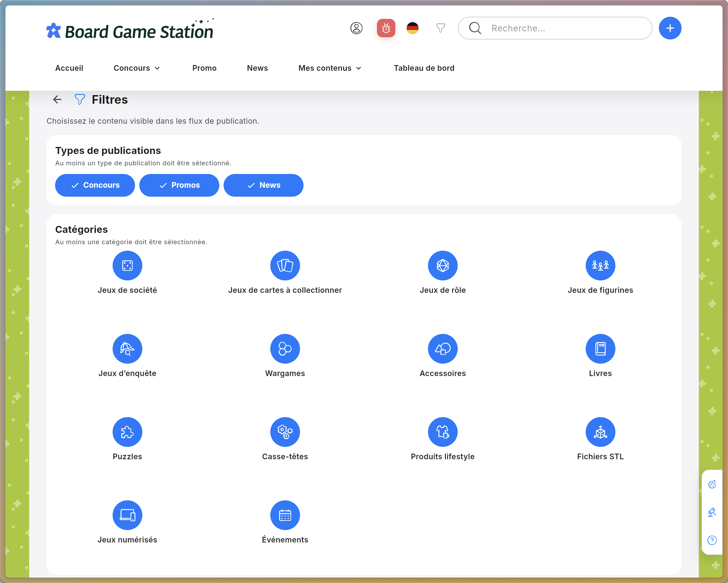Select the Puzzles piece icon
Image resolution: width=728 pixels, height=583 pixels.
[x=127, y=432]
